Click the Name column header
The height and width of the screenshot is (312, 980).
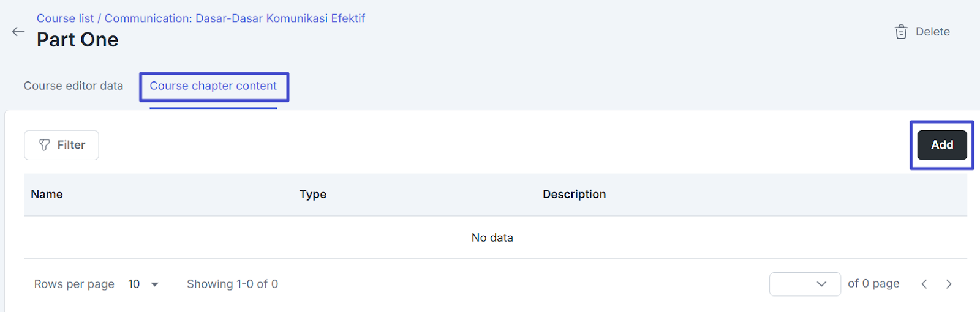pyautogui.click(x=47, y=195)
